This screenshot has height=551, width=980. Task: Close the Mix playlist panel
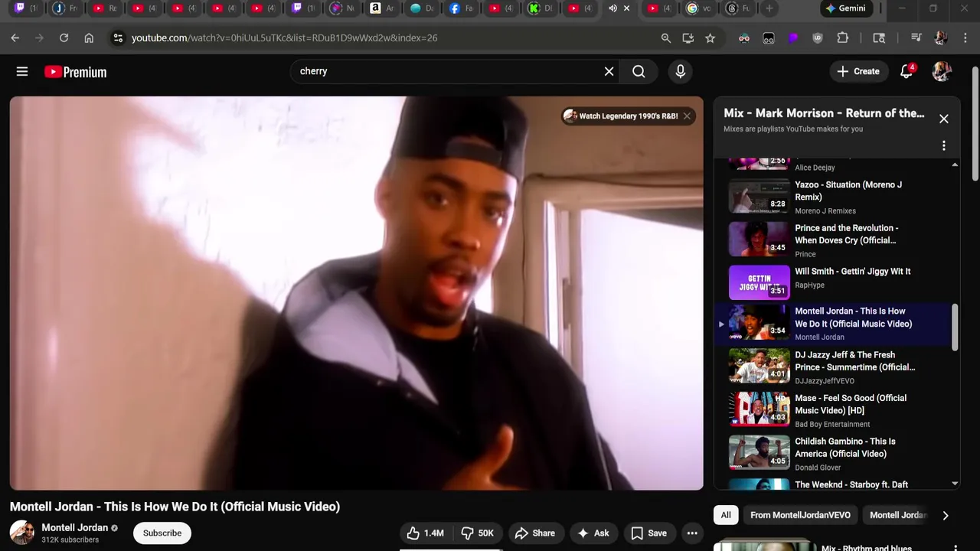(943, 119)
